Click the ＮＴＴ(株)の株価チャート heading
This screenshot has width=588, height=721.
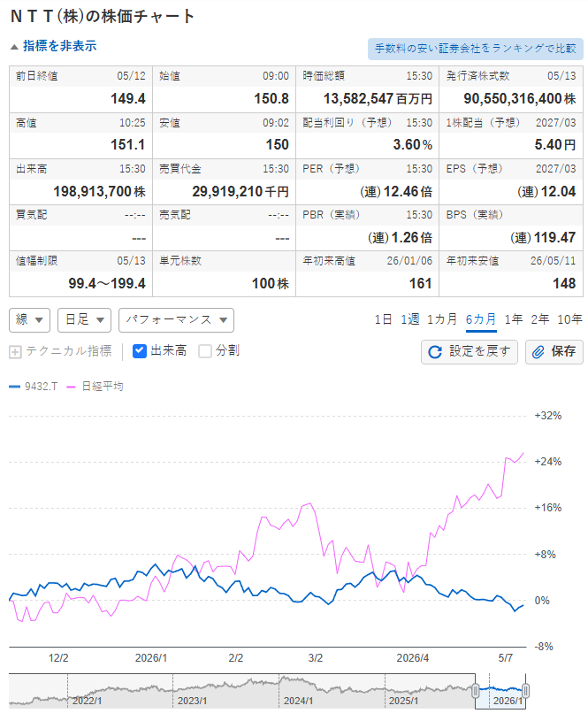pyautogui.click(x=103, y=17)
